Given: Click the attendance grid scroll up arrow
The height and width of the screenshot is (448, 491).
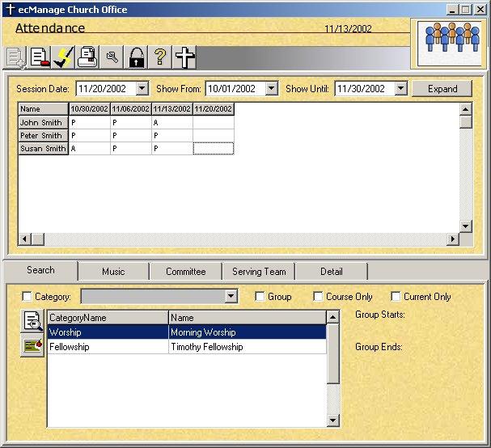Looking at the screenshot, I should coord(466,109).
